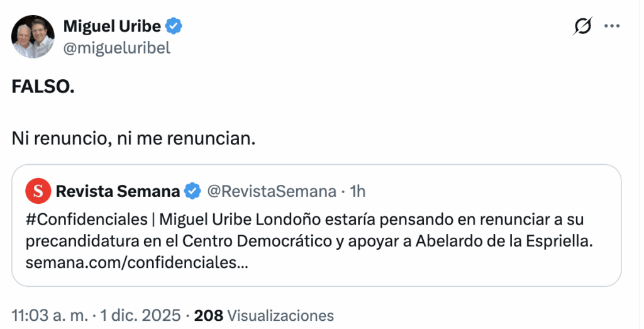Viewport: 644px width, 329px height.
Task: Click the quoted post's 1h timestamp
Action: point(357,191)
